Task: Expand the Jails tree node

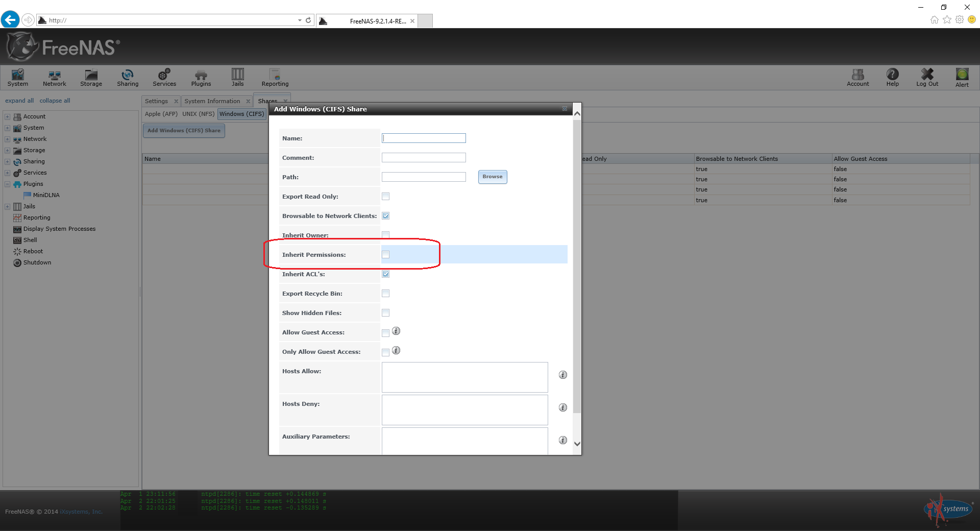Action: point(7,206)
